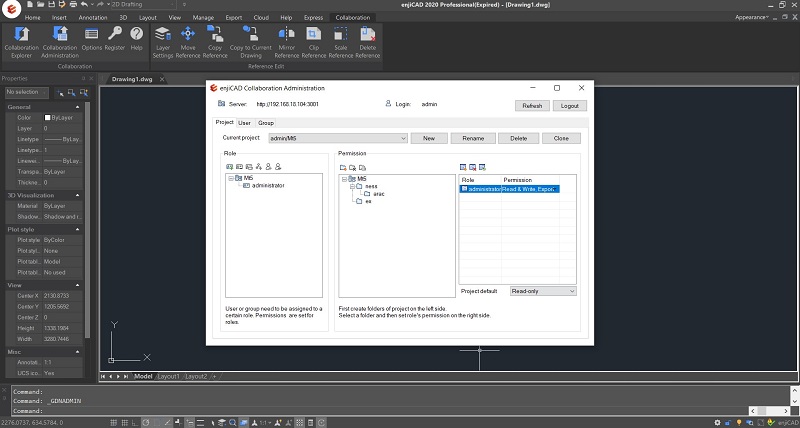Click the Logout button
Viewport: 800px width, 428px height.
(x=570, y=106)
